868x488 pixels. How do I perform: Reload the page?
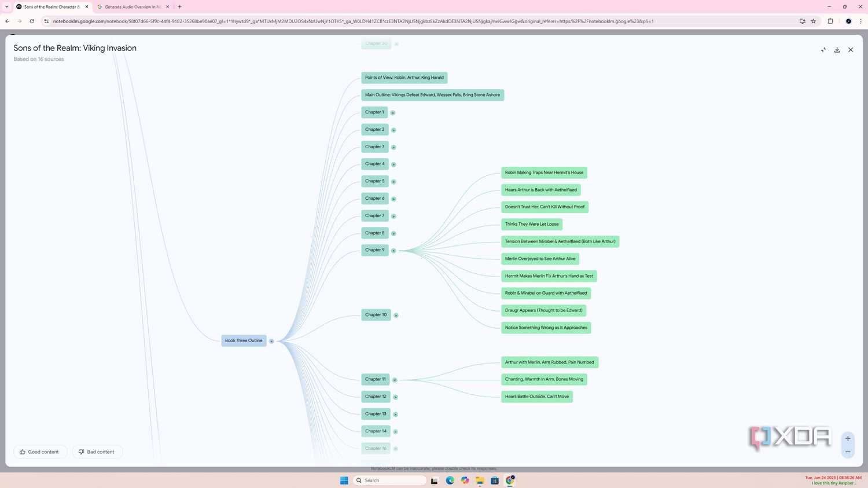point(32,21)
